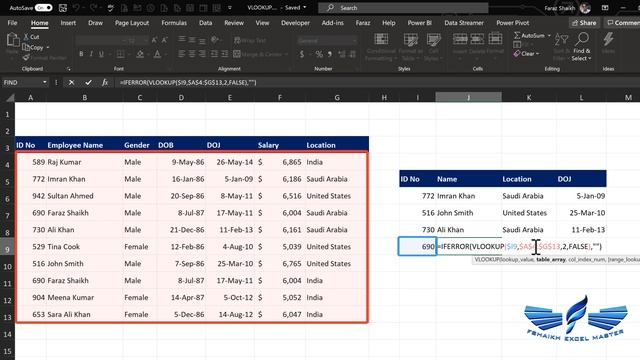Screen dimensions: 640x360
Task: Toggle Underline formatting
Action: [101, 54]
